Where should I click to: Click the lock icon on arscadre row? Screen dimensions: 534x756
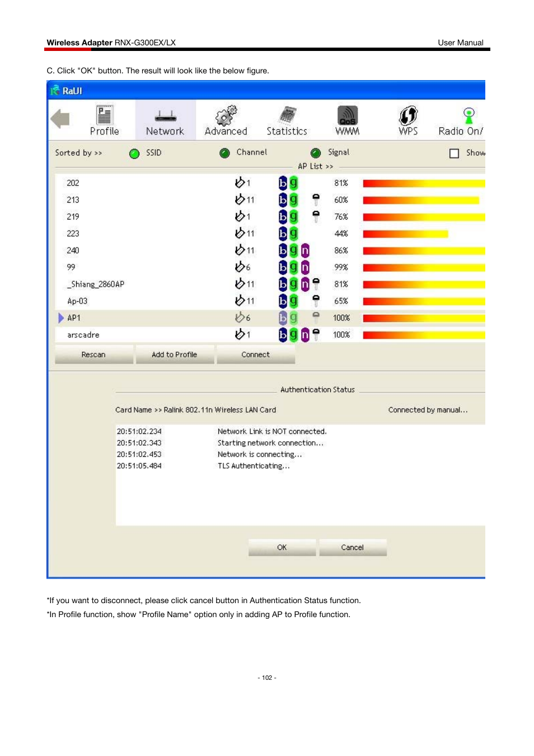(x=316, y=334)
